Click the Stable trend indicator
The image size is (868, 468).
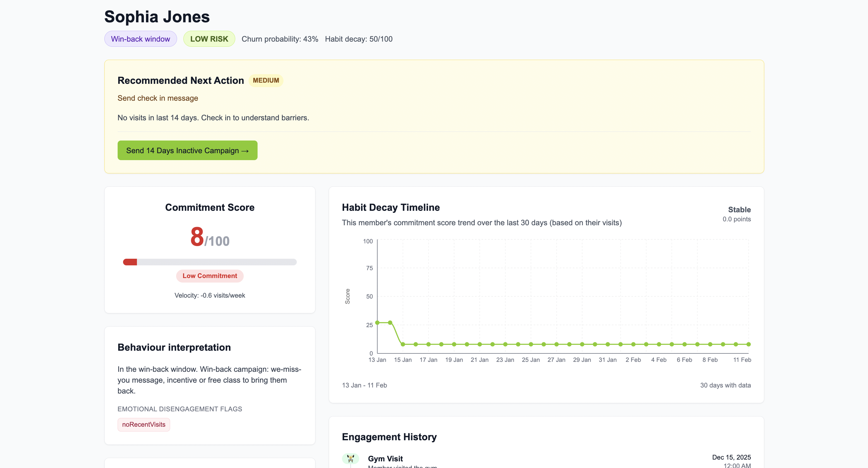739,210
